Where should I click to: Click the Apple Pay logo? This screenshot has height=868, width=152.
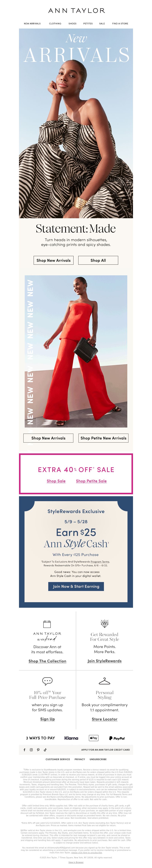click(93, 738)
